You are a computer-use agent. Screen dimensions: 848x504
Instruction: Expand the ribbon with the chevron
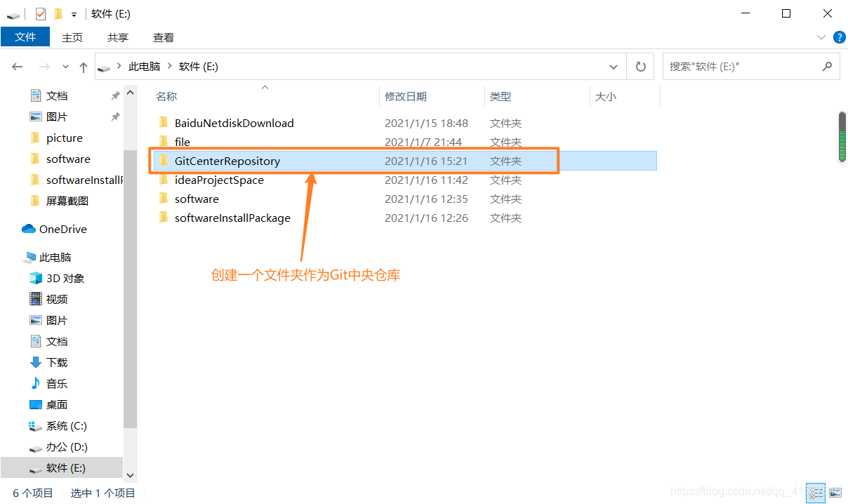click(821, 37)
